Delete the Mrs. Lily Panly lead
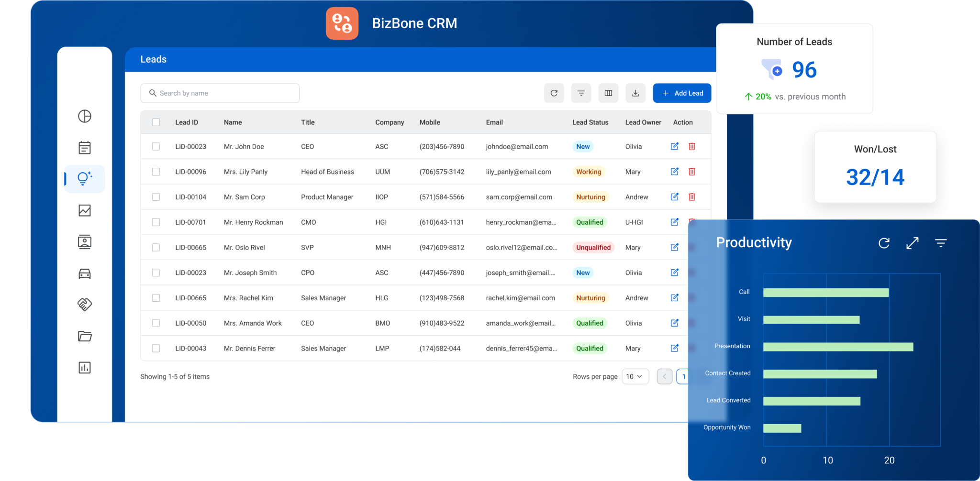This screenshot has height=481, width=980. click(692, 172)
